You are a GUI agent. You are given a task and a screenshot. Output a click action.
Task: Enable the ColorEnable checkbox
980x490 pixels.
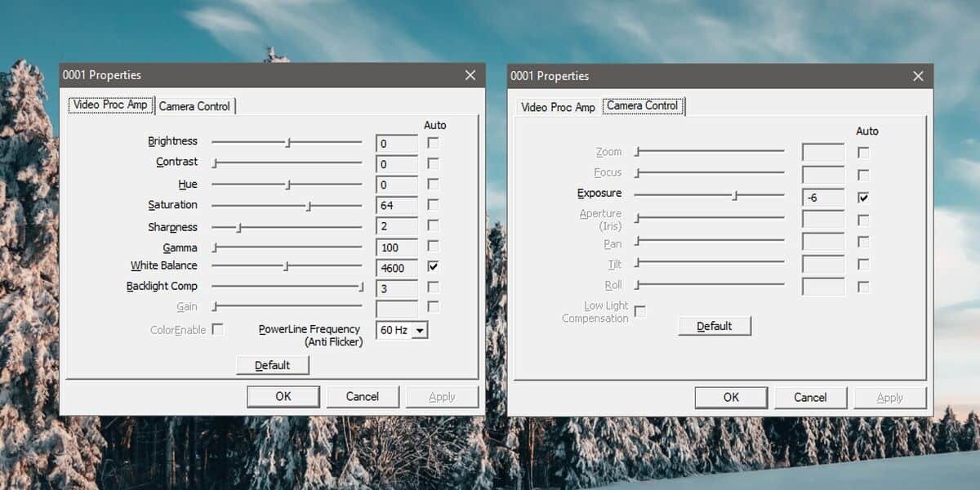pos(217,327)
